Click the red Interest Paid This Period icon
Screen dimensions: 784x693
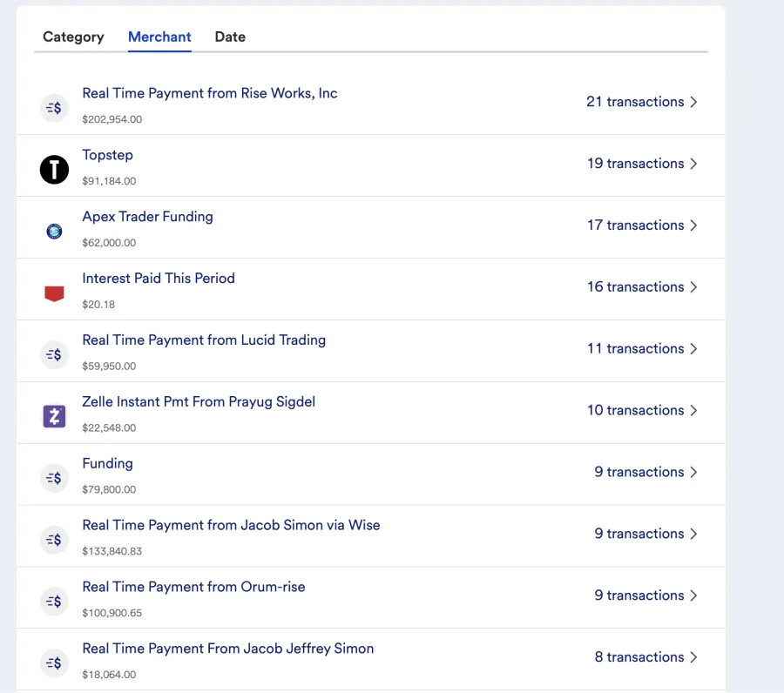click(x=54, y=293)
